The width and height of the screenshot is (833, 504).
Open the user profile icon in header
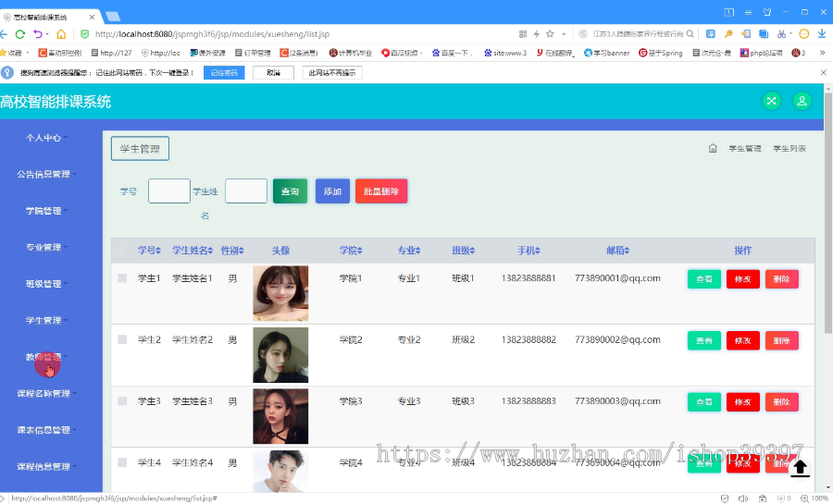click(802, 101)
